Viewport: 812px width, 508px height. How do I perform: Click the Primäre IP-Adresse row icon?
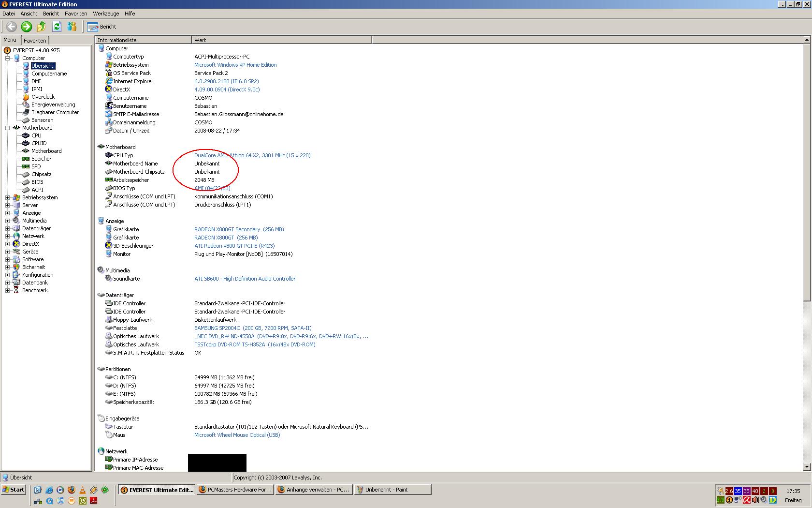[x=109, y=460]
